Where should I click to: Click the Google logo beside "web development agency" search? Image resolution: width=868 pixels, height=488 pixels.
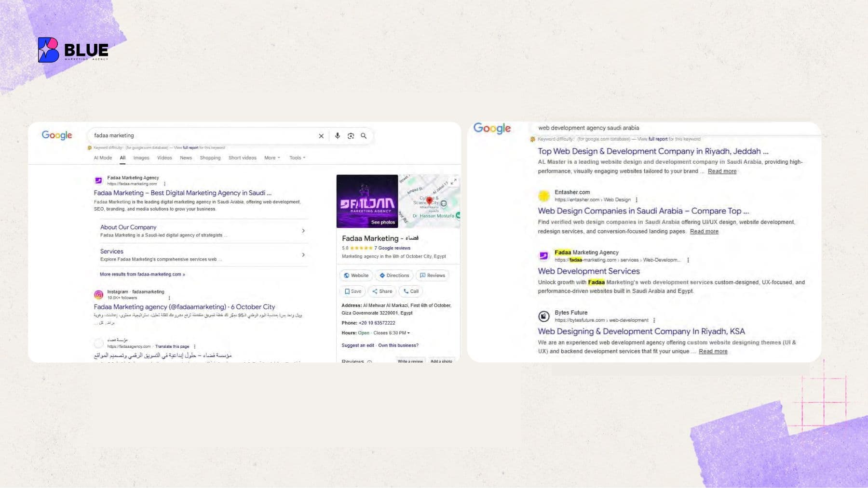click(x=492, y=128)
